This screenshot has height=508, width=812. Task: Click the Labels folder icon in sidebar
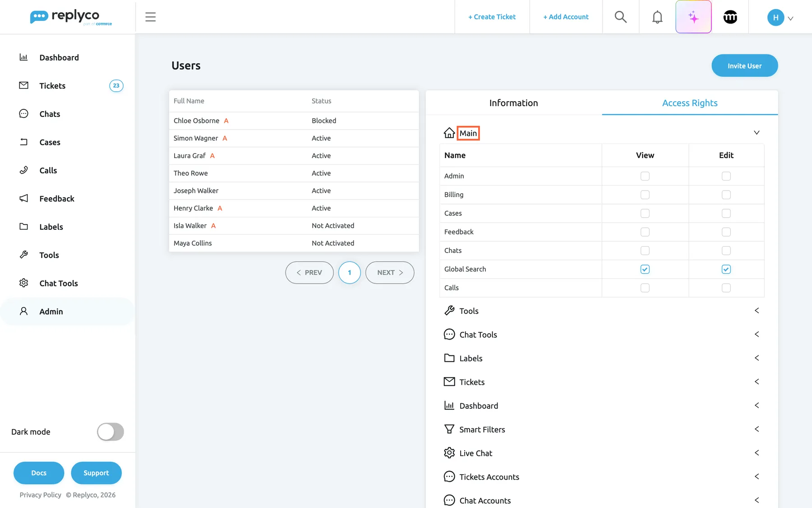point(24,227)
